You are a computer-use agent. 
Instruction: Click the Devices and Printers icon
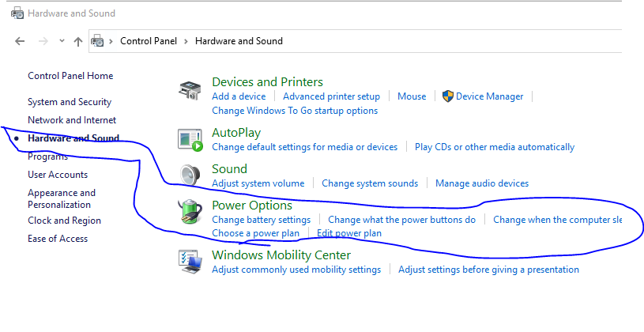[190, 90]
